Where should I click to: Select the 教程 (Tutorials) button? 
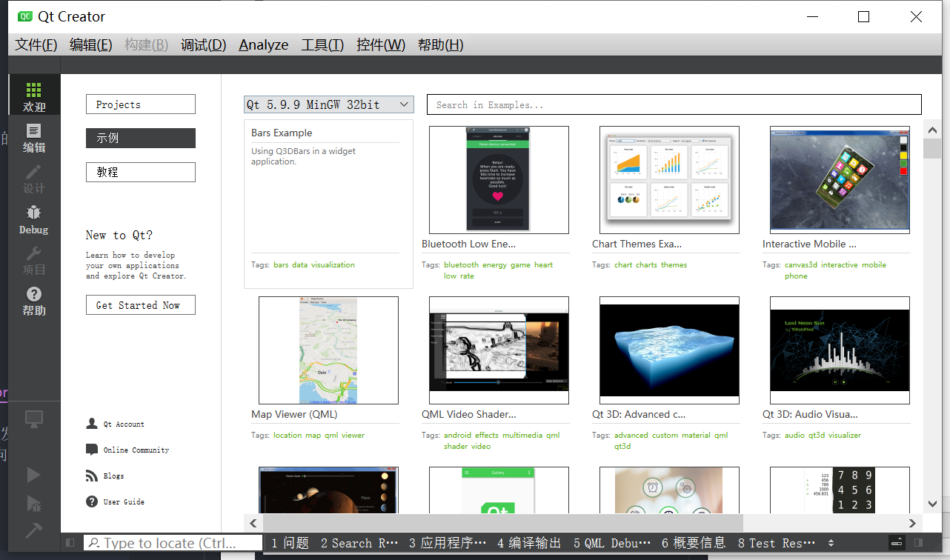click(x=141, y=172)
